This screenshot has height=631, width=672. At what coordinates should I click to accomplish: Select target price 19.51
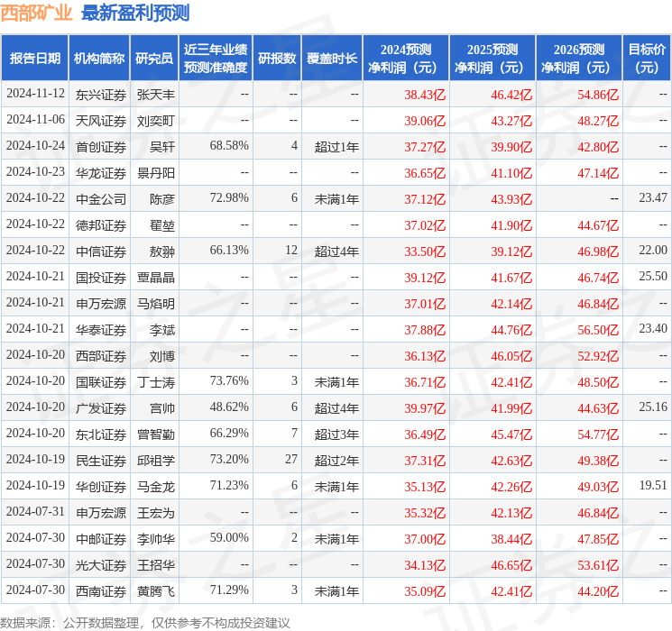coord(653,485)
